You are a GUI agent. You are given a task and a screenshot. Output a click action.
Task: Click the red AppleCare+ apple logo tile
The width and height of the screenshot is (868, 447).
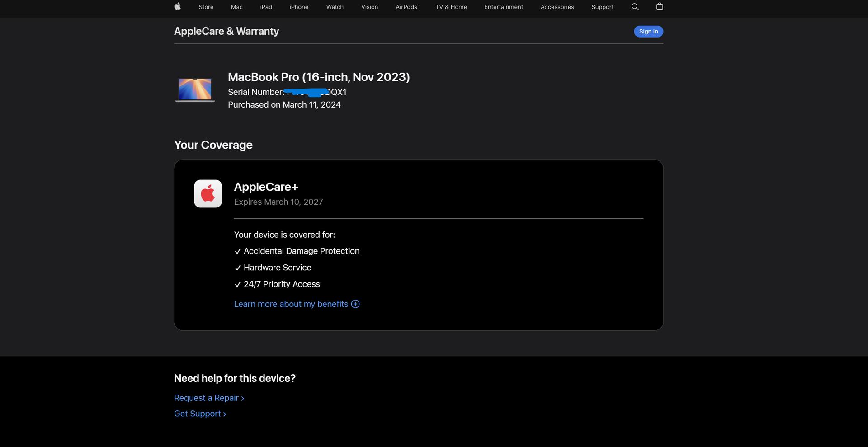(208, 194)
